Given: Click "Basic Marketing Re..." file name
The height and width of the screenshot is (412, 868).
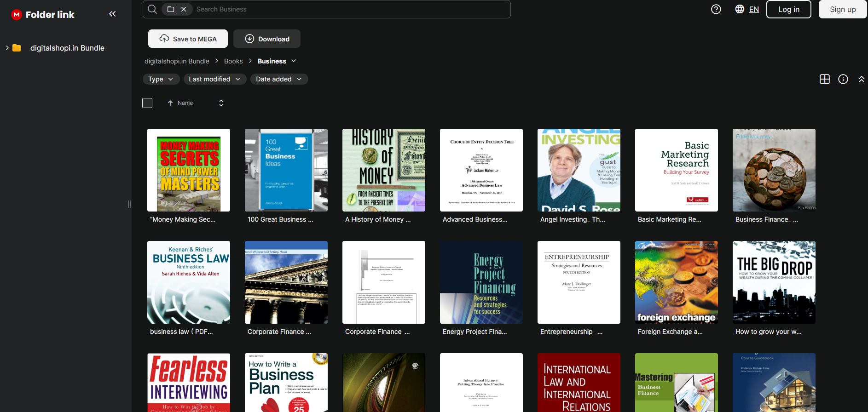Looking at the screenshot, I should coord(670,219).
